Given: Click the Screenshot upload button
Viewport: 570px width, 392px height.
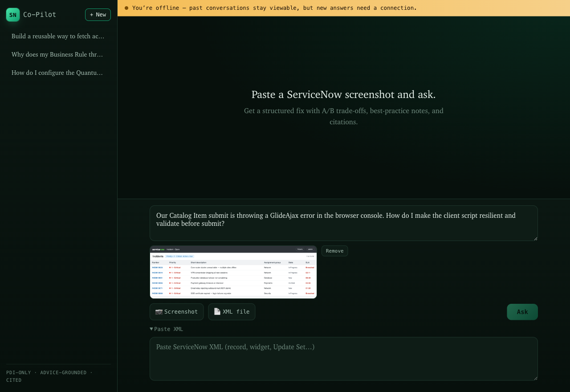Looking at the screenshot, I should [177, 312].
